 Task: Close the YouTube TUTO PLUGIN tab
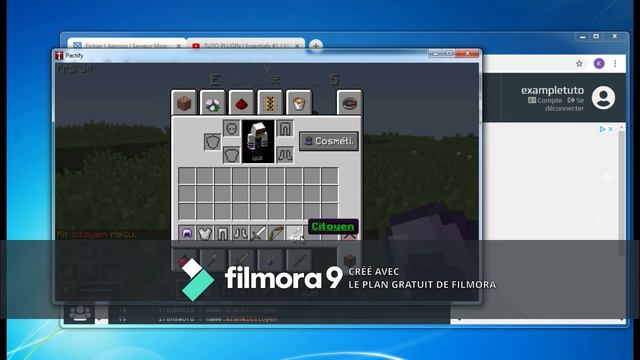click(x=297, y=46)
